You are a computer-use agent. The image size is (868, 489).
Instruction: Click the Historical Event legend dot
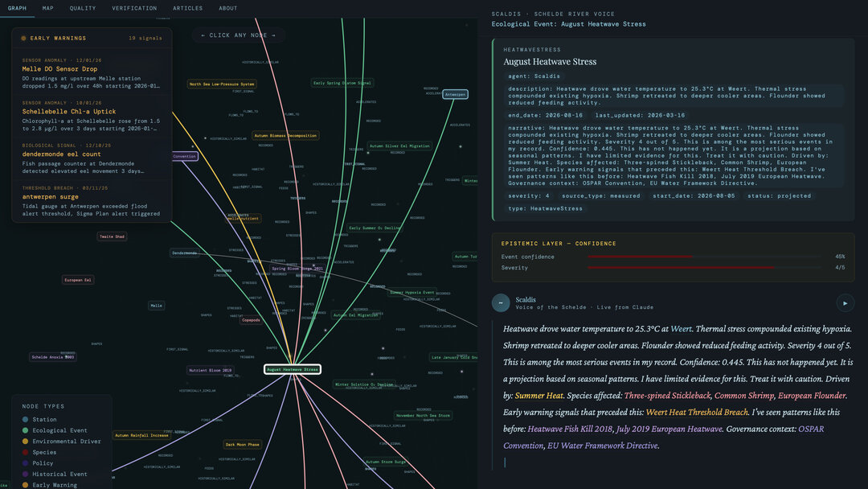click(25, 474)
